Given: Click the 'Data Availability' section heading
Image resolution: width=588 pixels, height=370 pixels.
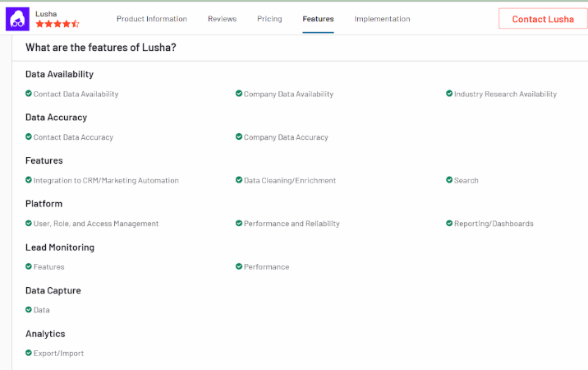Looking at the screenshot, I should coord(59,74).
